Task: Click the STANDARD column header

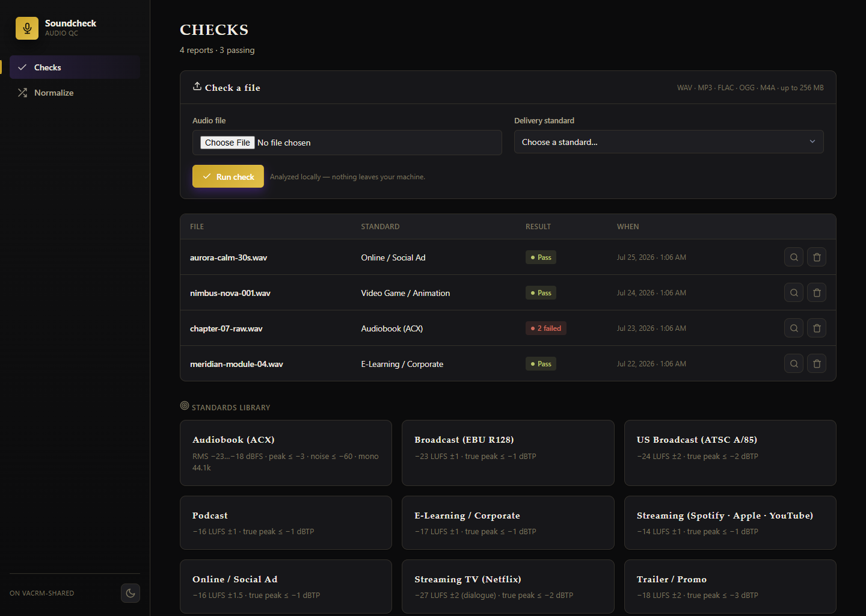Action: coord(380,227)
